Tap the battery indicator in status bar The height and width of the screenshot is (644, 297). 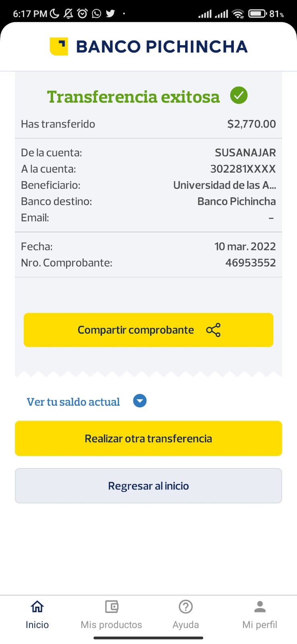[x=258, y=14]
